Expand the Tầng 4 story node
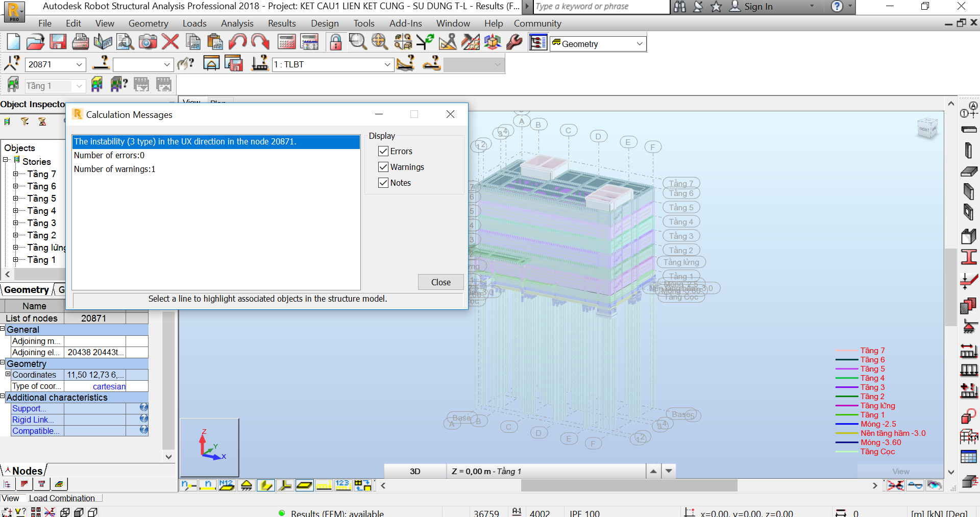The width and height of the screenshot is (980, 517). coord(16,211)
